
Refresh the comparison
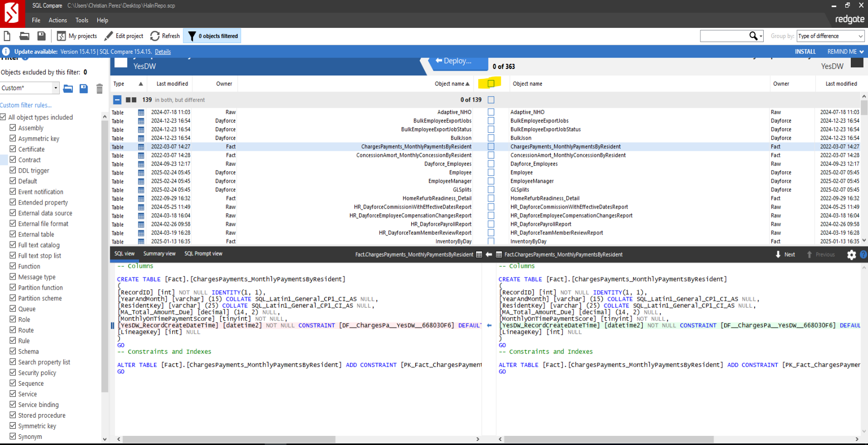tap(165, 36)
